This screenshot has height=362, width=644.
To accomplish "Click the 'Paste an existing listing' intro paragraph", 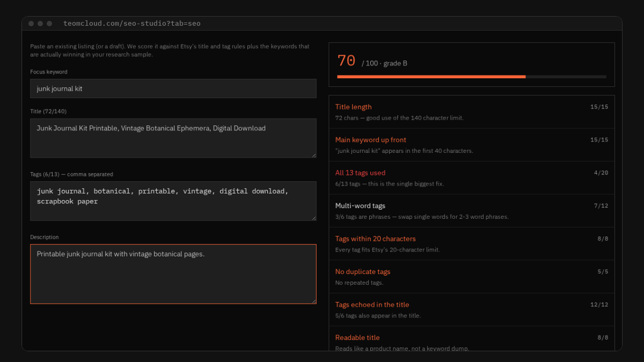I will tap(170, 50).
